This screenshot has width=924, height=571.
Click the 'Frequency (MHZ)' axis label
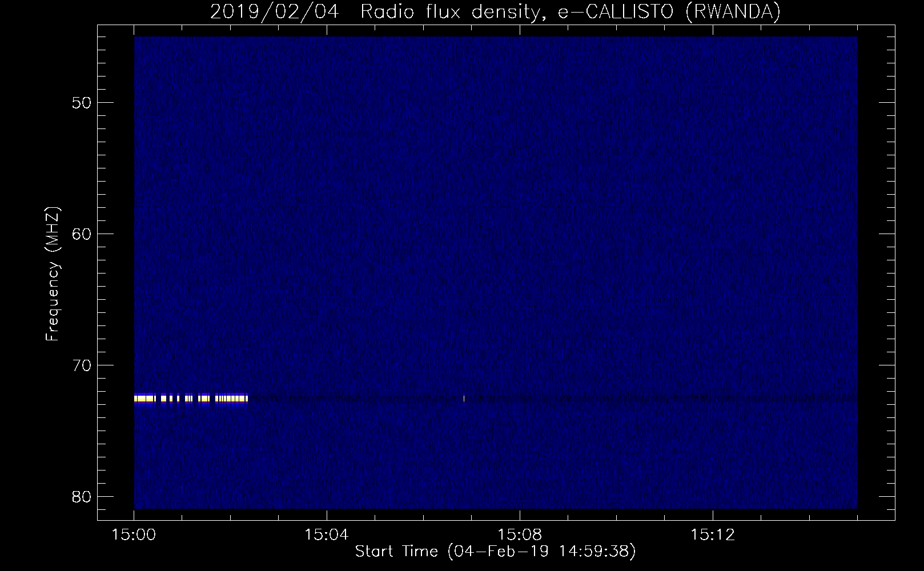point(53,274)
